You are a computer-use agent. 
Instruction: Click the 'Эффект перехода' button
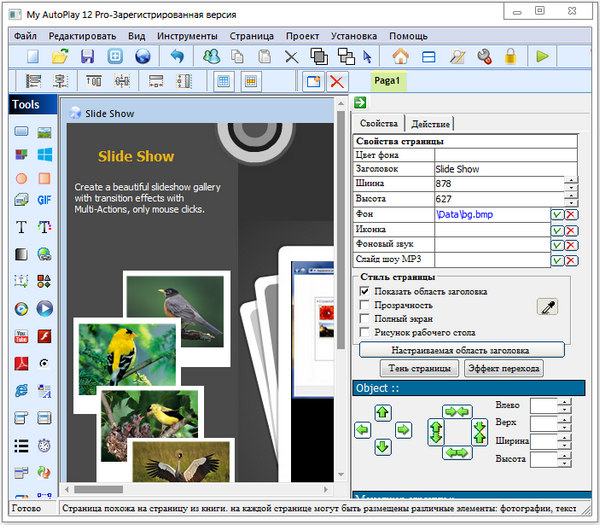(x=504, y=369)
